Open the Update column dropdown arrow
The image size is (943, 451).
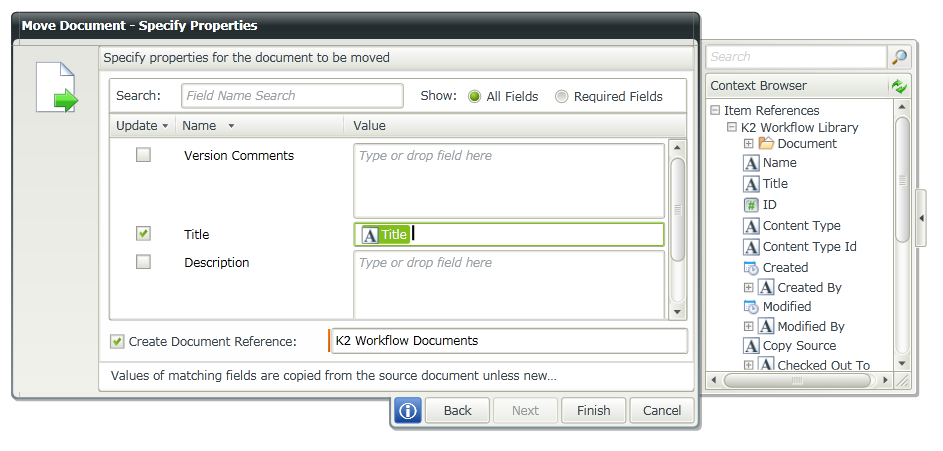165,126
